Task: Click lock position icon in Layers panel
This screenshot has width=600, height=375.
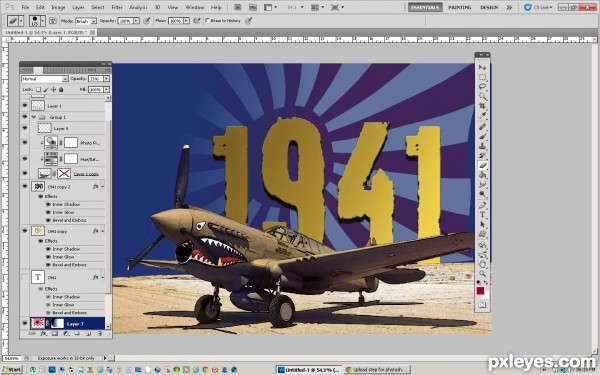Action: tap(54, 90)
